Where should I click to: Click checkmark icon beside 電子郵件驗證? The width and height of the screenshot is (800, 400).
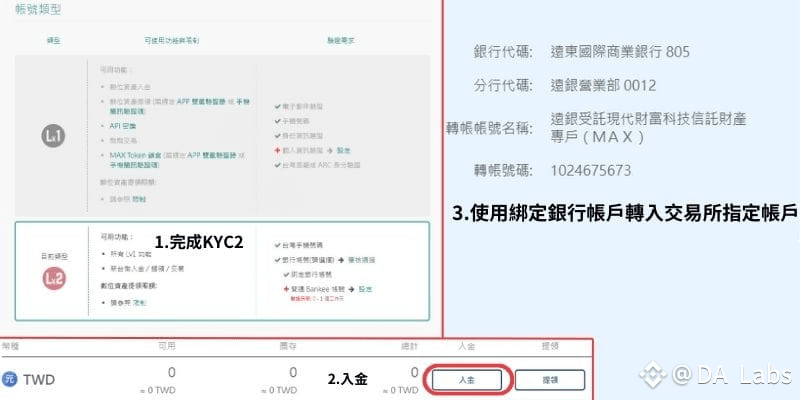coord(277,107)
